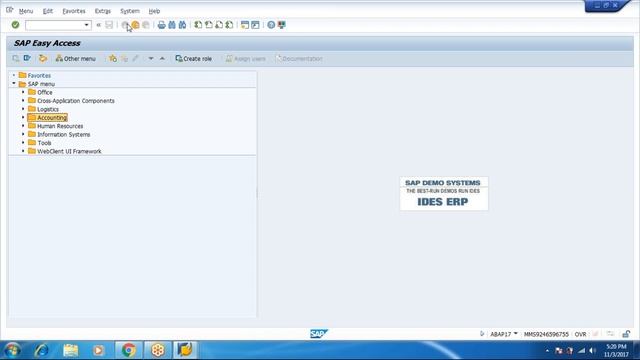
Task: Collapse the SAP menu tree node
Action: click(14, 83)
